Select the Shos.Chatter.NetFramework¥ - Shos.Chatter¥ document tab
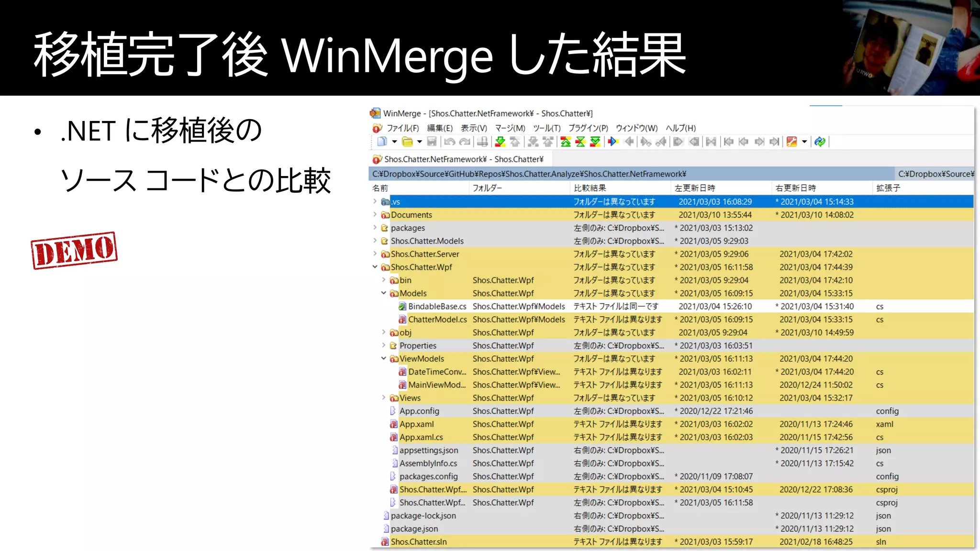This screenshot has width=980, height=551. click(461, 159)
